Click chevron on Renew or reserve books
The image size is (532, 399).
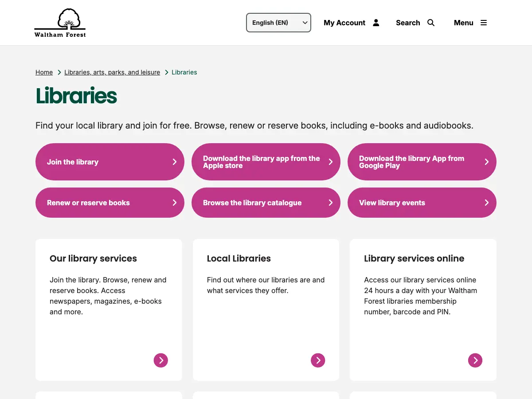pos(175,203)
